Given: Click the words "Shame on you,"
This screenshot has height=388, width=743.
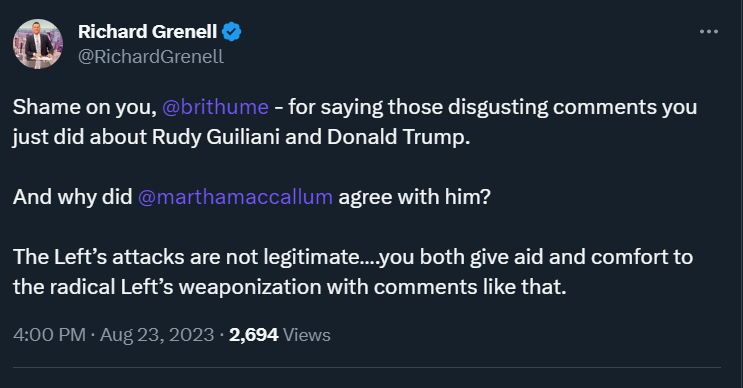Looking at the screenshot, I should (x=85, y=107).
